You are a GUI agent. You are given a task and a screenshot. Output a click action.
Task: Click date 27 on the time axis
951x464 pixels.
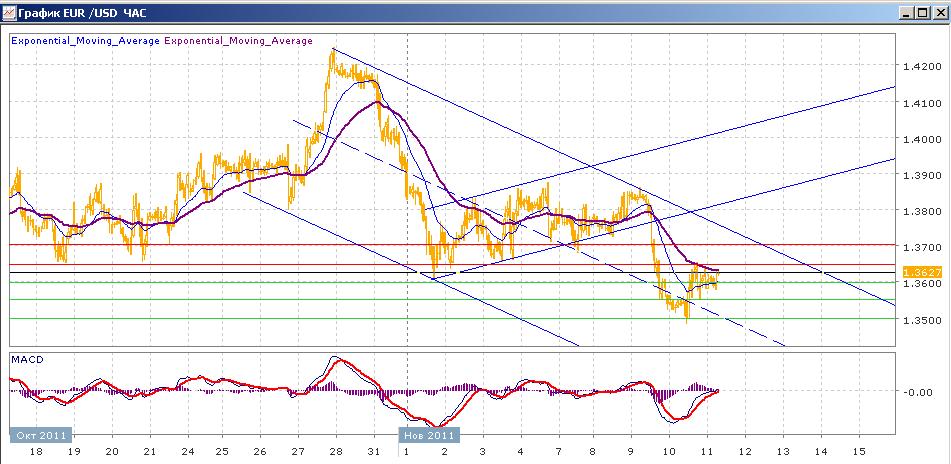point(298,452)
